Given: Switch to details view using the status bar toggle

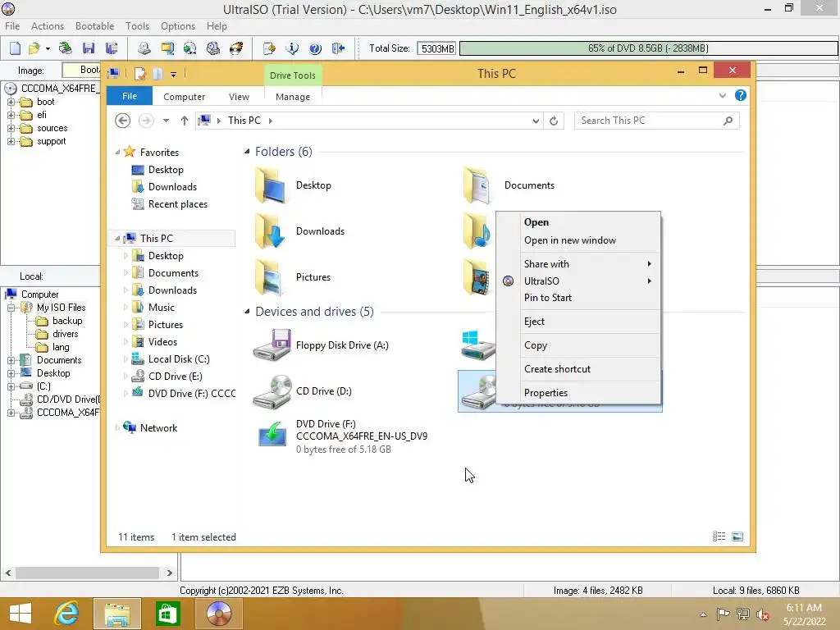Looking at the screenshot, I should pos(719,536).
